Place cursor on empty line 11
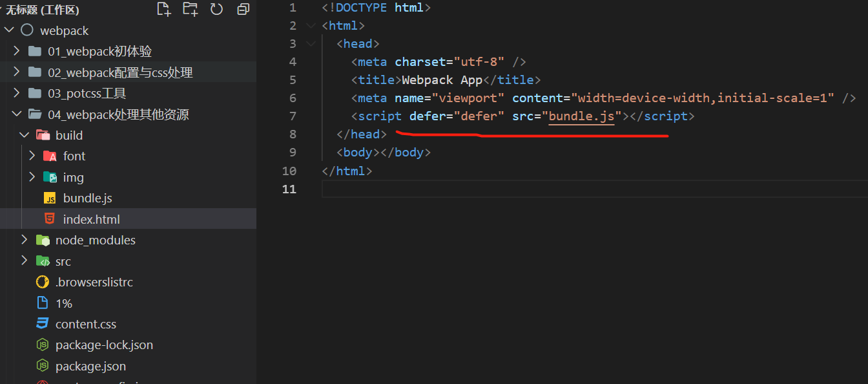Screen dimensions: 868x384 point(594,189)
